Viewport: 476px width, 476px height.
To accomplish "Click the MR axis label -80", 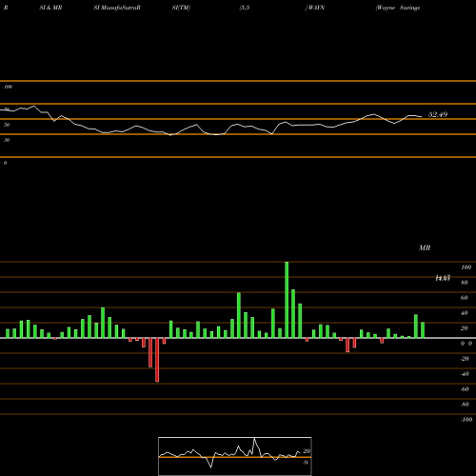I will (465, 405).
